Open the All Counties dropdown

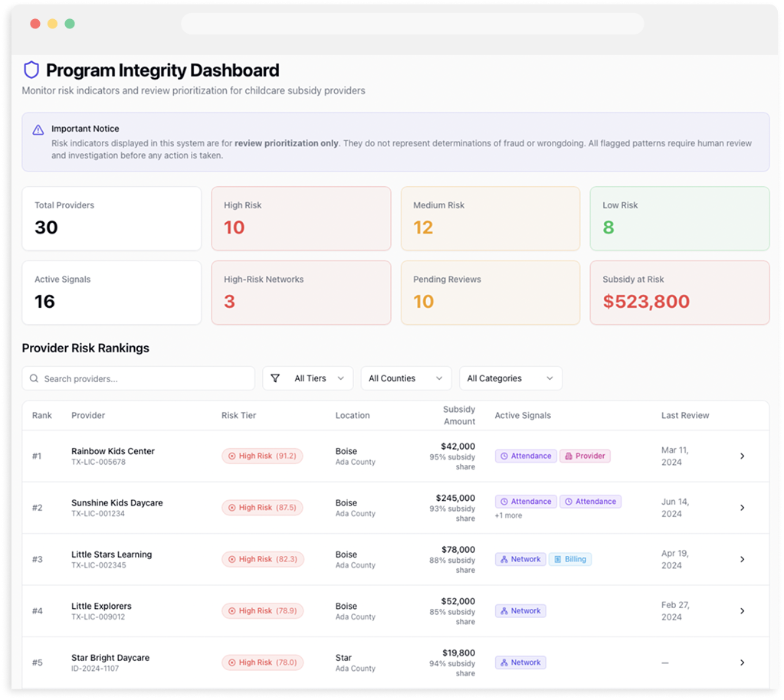click(x=406, y=378)
